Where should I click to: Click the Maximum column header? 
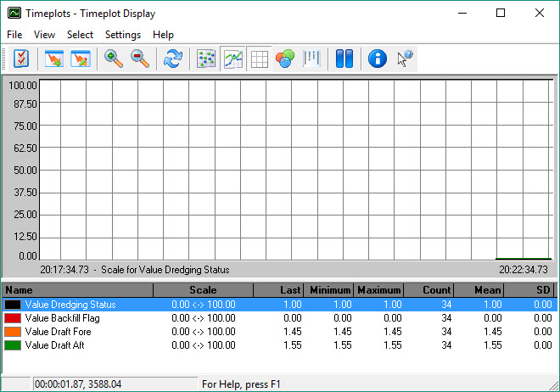[x=378, y=290]
